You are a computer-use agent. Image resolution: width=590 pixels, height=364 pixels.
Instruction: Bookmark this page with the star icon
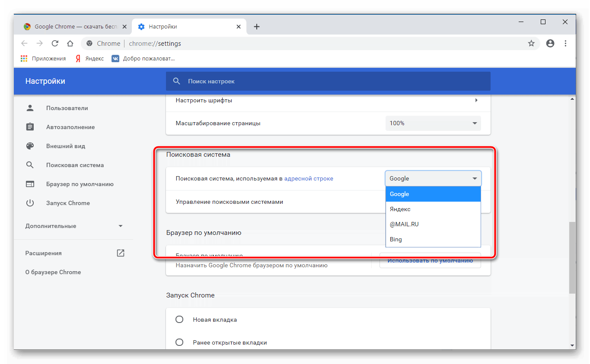tap(531, 43)
